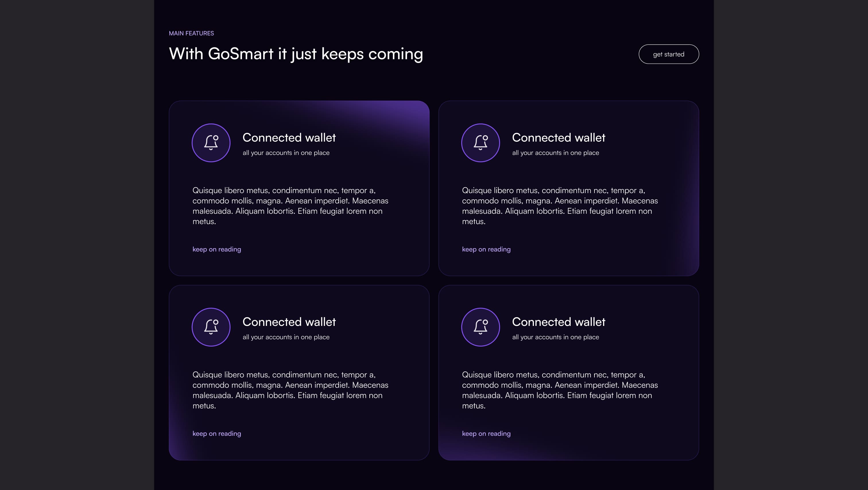The width and height of the screenshot is (868, 490).
Task: Select Connected wallet title in top-left card
Action: pos(289,137)
